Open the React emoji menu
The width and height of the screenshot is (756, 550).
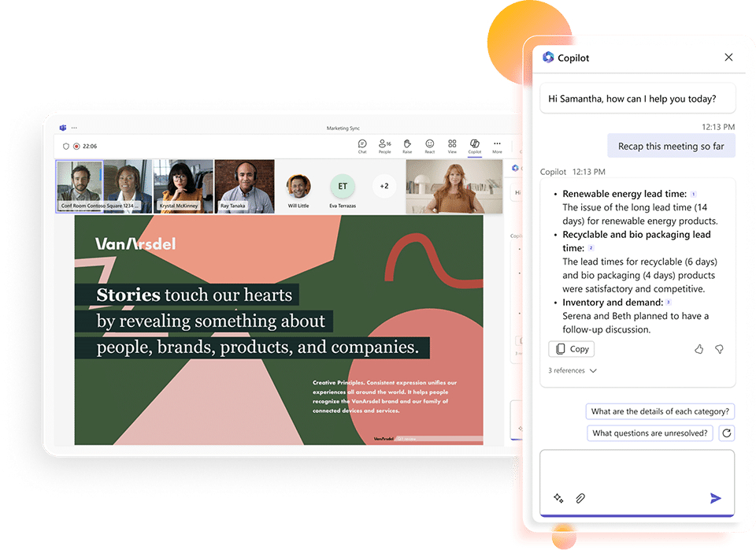429,144
